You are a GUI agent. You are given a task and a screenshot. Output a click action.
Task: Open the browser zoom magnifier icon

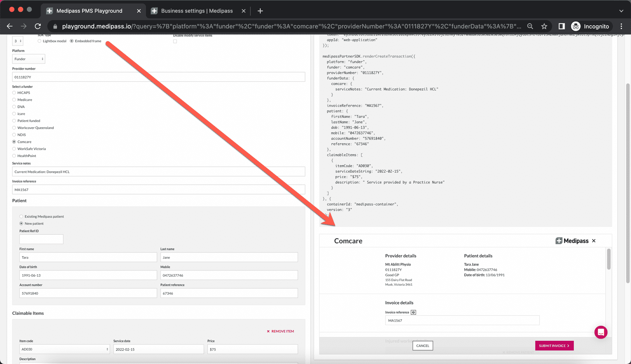530,26
